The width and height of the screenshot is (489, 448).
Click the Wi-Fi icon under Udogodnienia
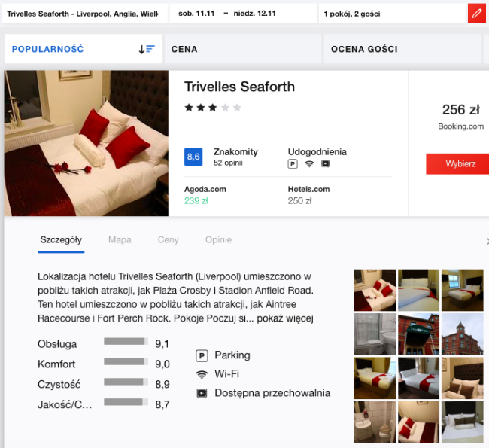308,164
